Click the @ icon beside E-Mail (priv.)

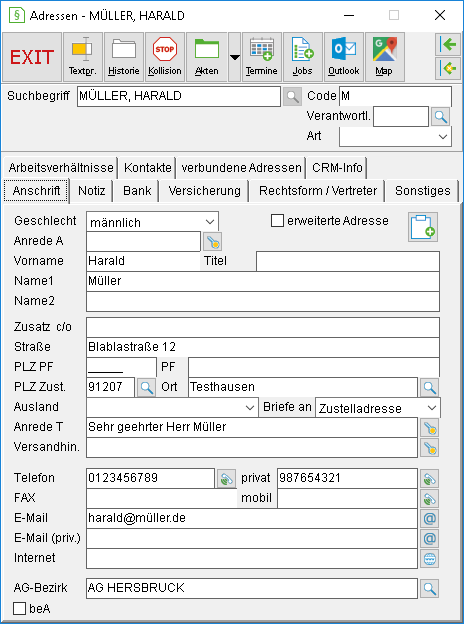point(429,538)
